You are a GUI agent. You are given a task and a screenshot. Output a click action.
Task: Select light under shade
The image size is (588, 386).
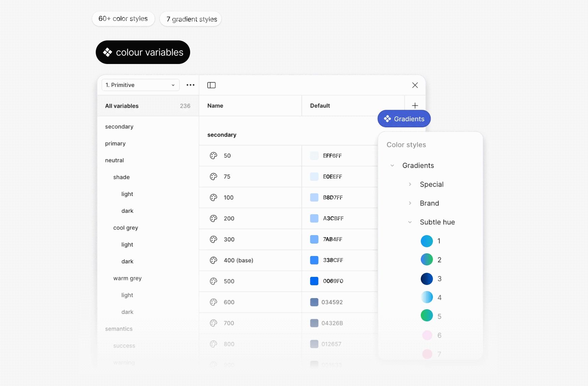coord(127,194)
